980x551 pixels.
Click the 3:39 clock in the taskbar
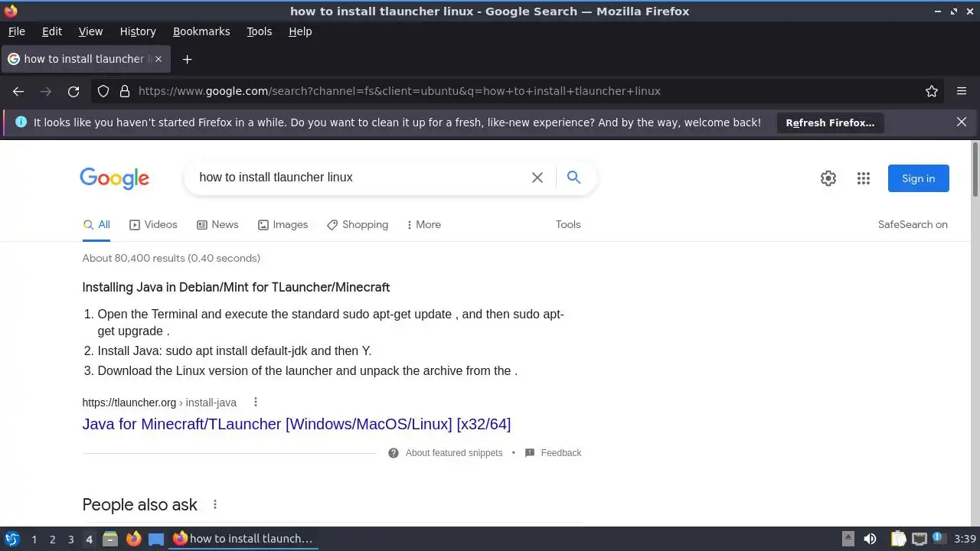(x=965, y=539)
